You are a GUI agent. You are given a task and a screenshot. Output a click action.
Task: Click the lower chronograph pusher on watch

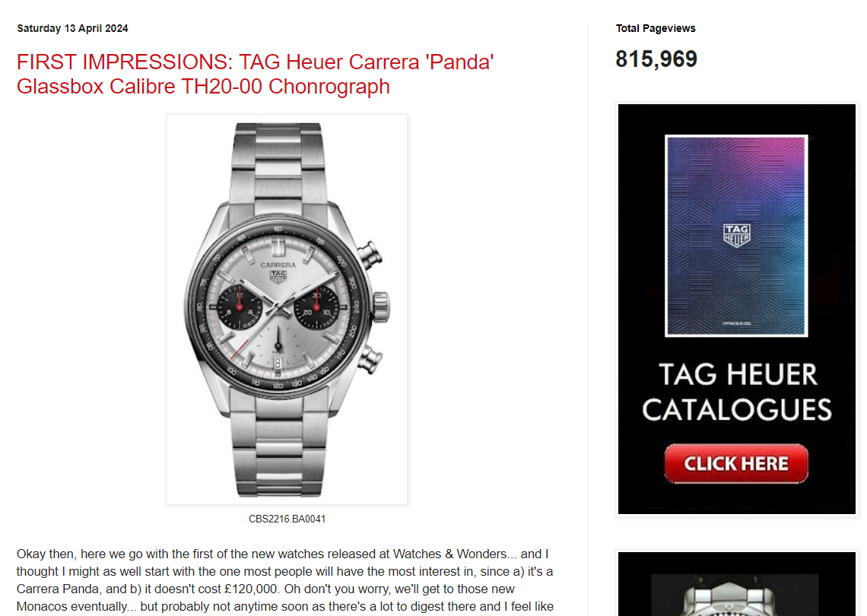[x=370, y=360]
